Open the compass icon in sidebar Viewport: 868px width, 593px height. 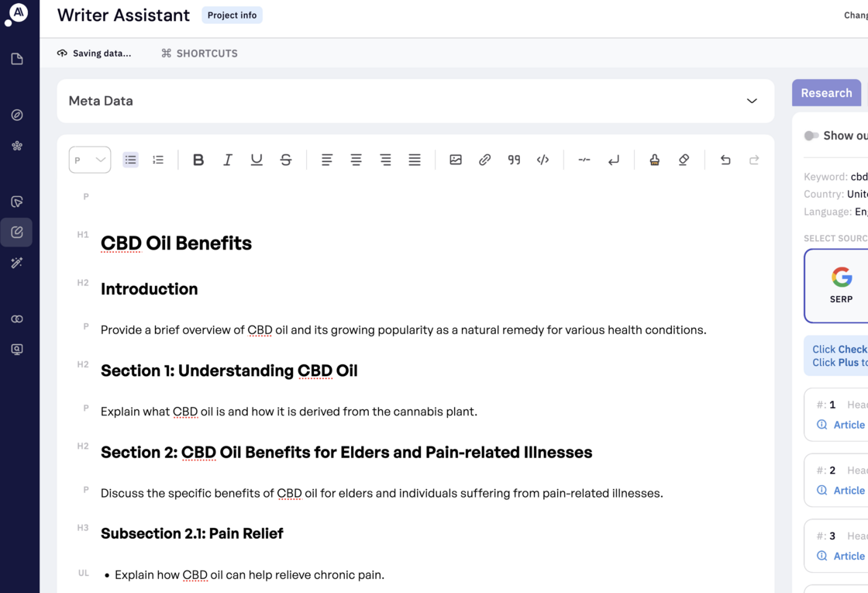[x=17, y=115]
